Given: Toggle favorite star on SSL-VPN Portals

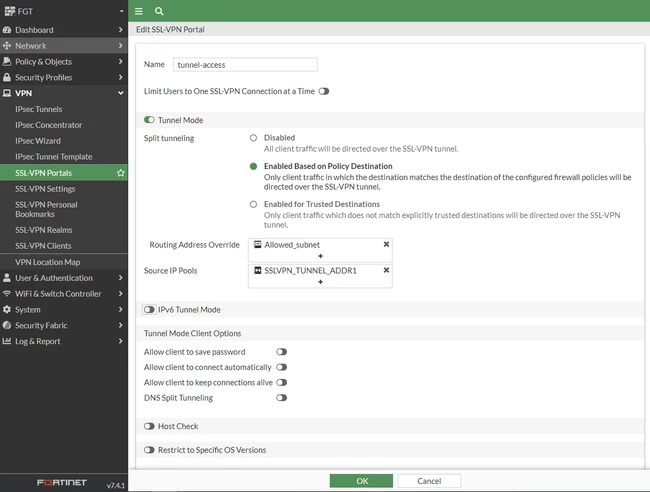Looking at the screenshot, I should click(121, 173).
